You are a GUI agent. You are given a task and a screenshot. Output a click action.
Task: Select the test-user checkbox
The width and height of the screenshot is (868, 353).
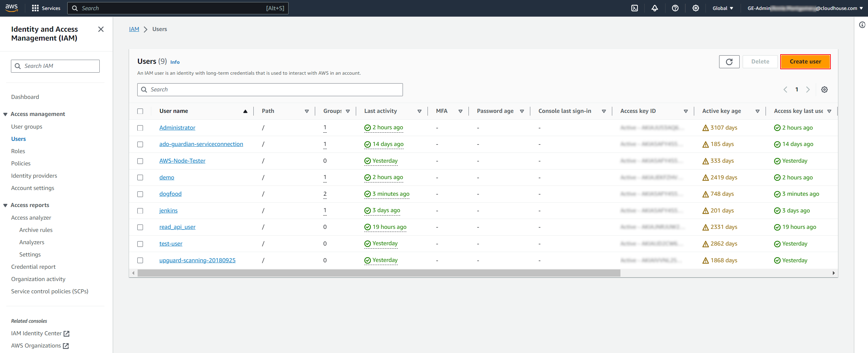pos(140,244)
